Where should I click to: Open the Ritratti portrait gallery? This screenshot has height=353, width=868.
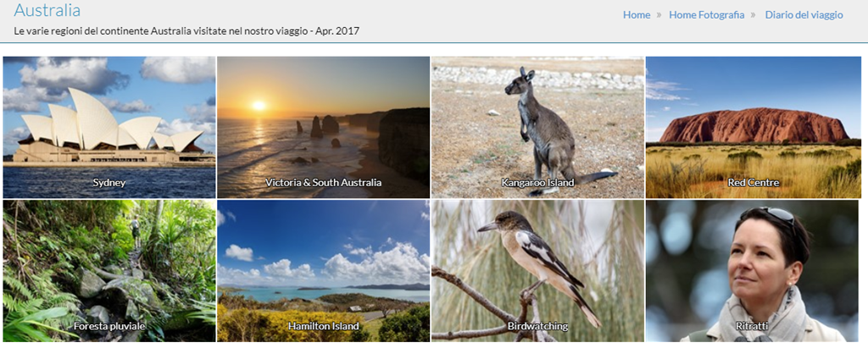752,271
